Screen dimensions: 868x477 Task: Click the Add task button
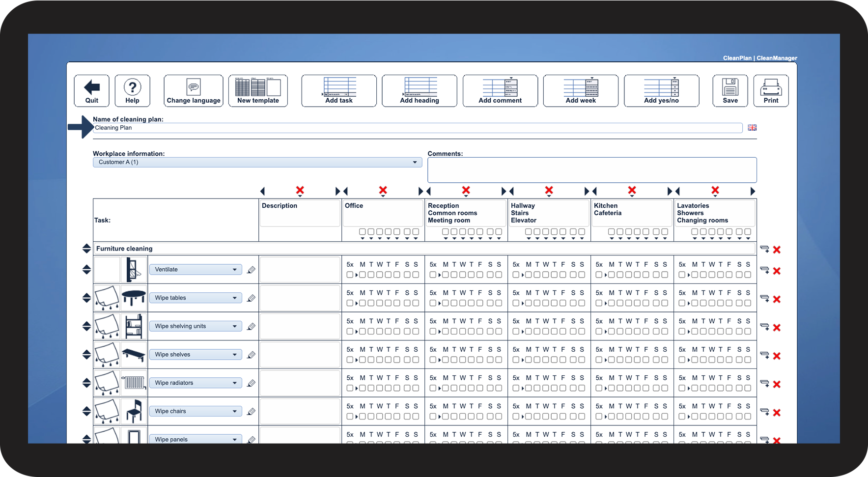pos(339,91)
